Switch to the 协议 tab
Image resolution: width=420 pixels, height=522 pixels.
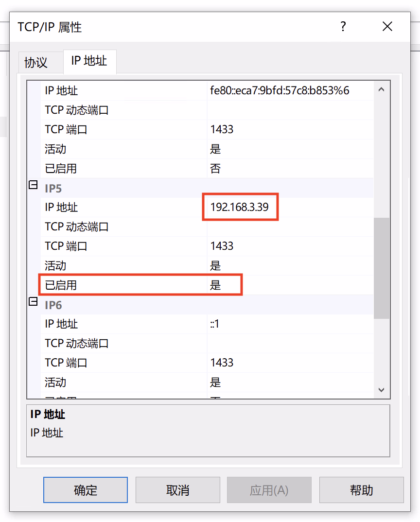36,62
